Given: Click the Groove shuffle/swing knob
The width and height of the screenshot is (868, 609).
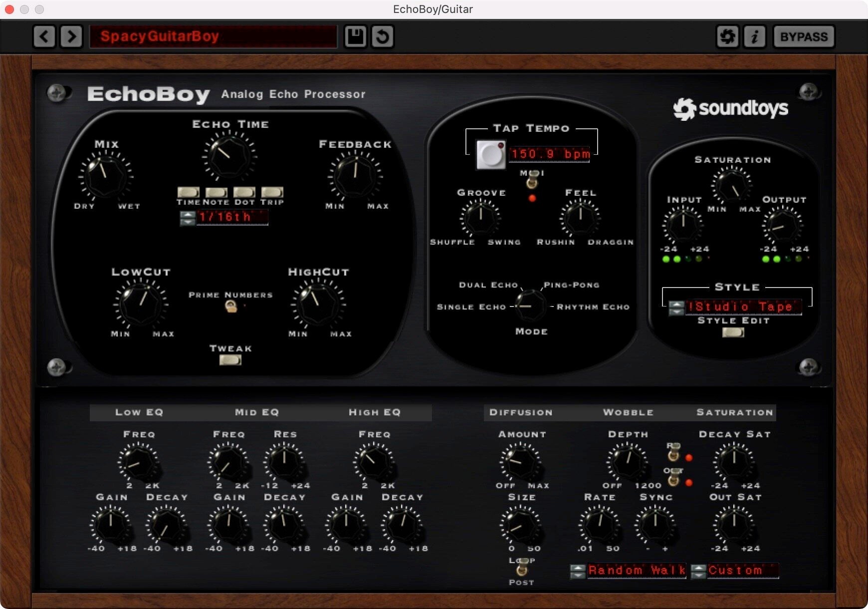Looking at the screenshot, I should coord(480,218).
